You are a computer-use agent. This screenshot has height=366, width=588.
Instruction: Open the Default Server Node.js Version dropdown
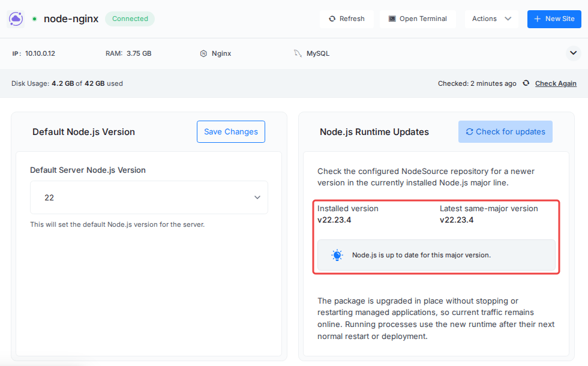149,197
